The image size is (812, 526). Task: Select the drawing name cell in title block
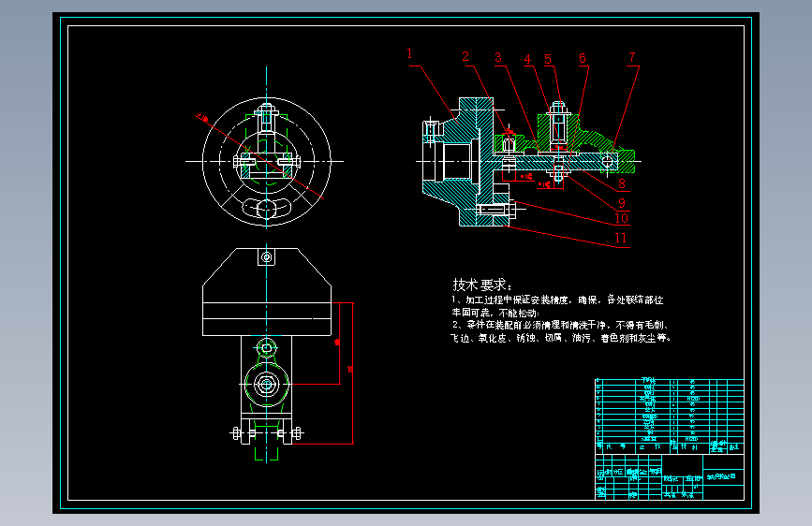(723, 476)
